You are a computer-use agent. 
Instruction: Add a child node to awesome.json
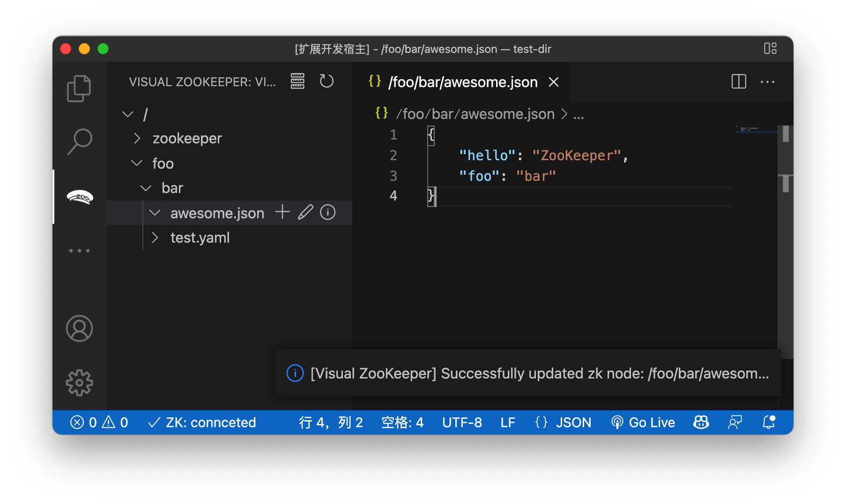click(x=282, y=212)
